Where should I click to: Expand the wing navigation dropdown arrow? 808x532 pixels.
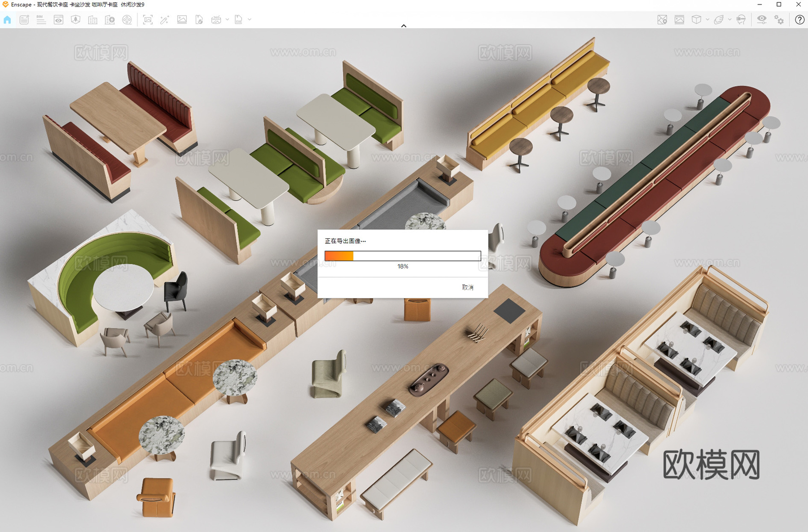click(729, 20)
